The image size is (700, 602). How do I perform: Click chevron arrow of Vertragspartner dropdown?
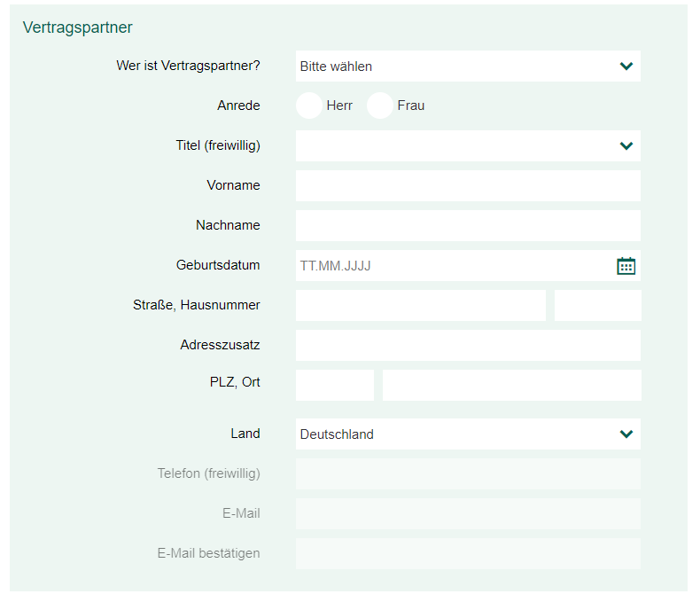point(626,66)
